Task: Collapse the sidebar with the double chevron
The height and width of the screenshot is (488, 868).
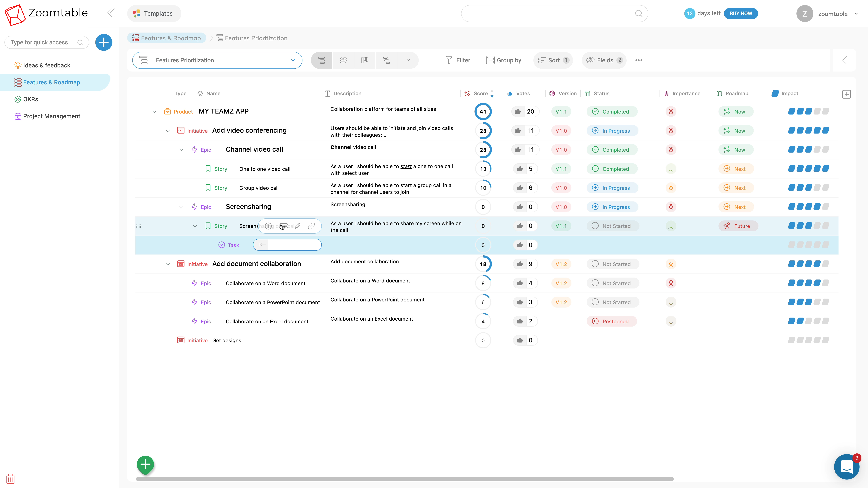Action: (111, 13)
